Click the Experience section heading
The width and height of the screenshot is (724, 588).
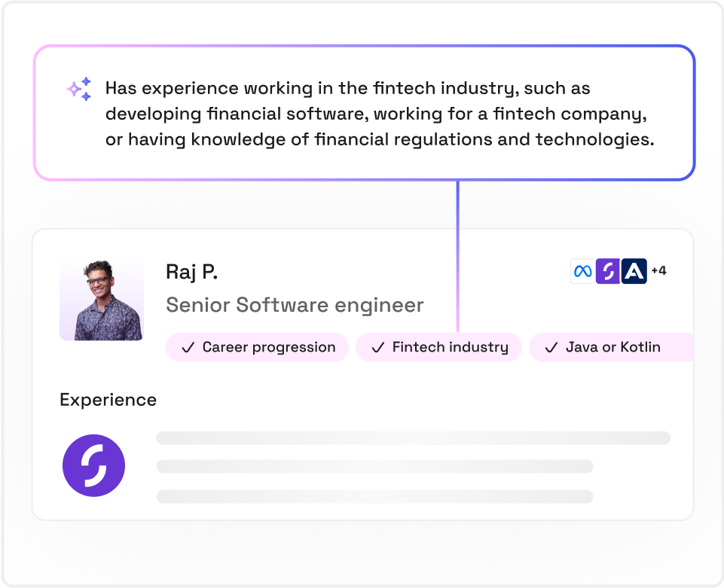coord(108,400)
